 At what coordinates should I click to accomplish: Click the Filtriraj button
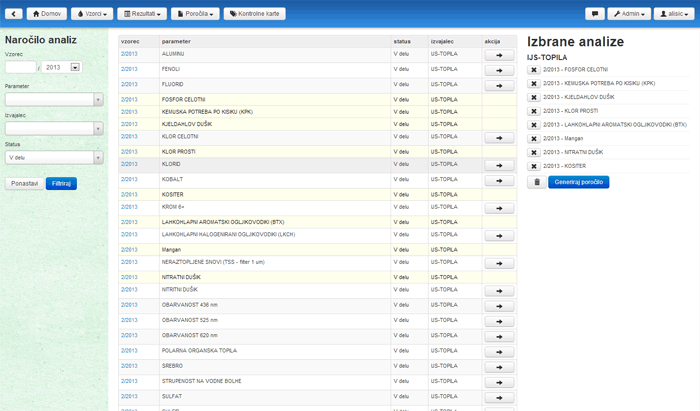click(61, 183)
